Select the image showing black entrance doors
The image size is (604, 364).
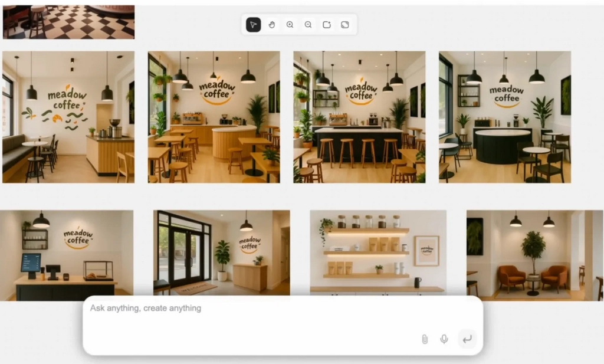click(222, 252)
